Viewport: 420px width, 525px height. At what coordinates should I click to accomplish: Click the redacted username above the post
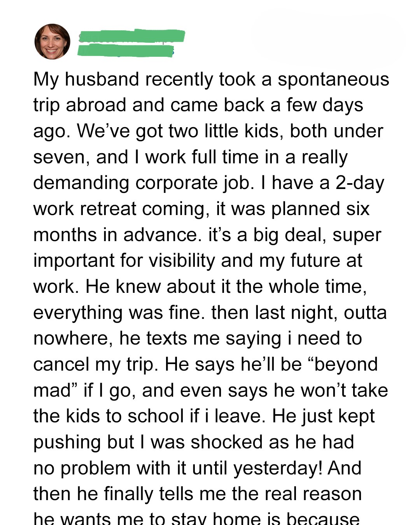pyautogui.click(x=131, y=36)
